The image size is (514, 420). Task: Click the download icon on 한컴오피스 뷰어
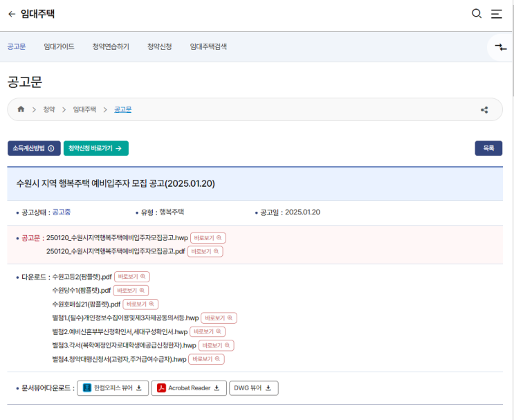point(138,388)
